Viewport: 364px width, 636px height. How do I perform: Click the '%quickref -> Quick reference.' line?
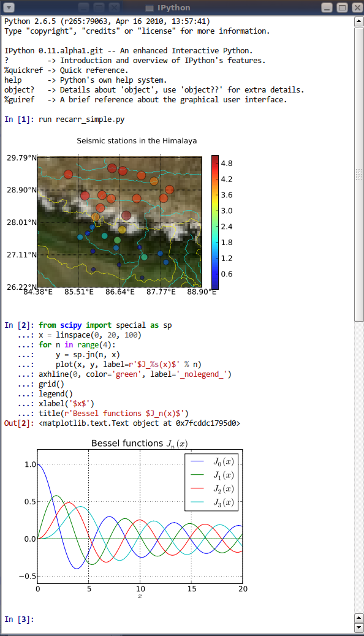click(66, 70)
